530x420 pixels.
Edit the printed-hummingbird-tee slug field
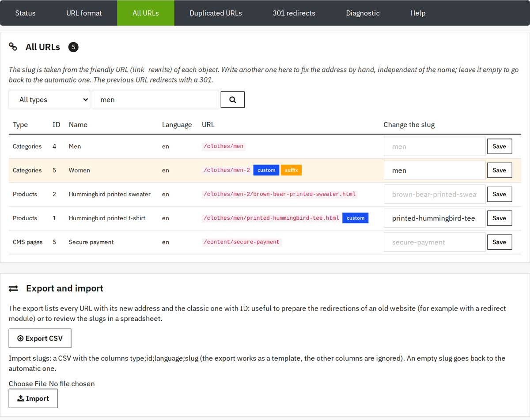435,218
